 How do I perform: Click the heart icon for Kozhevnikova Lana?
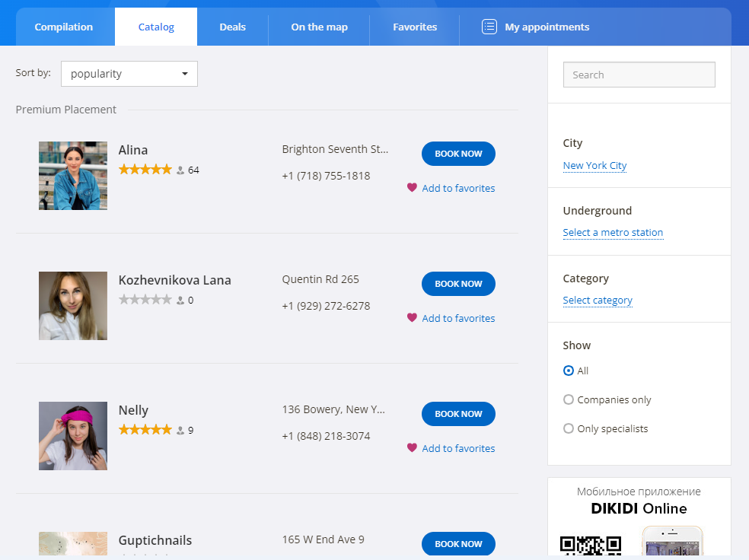click(412, 317)
